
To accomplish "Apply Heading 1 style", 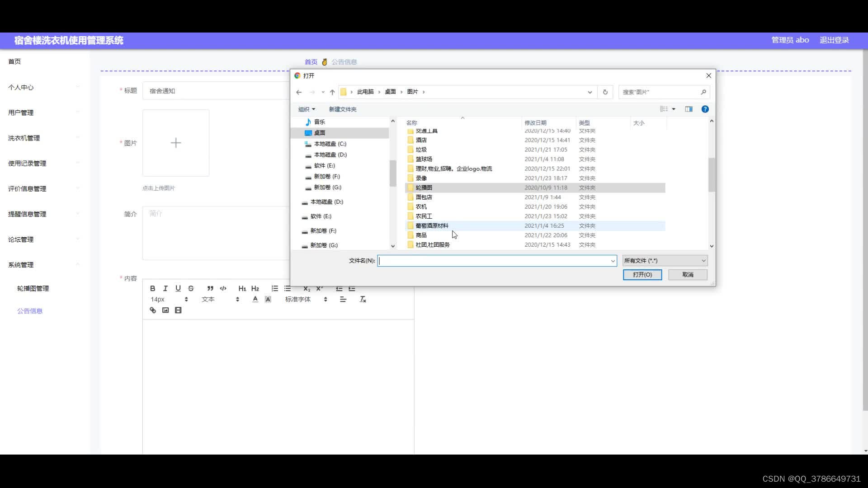I will [242, 288].
